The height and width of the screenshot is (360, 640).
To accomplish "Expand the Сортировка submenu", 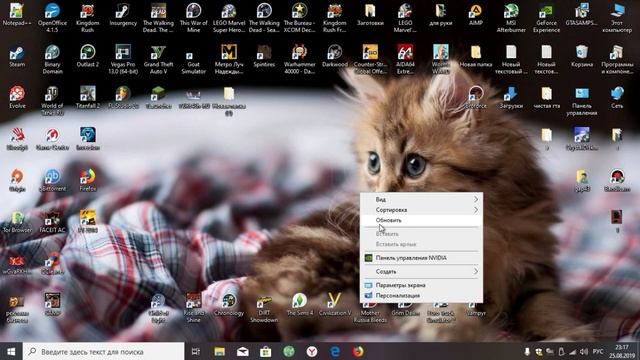I will 421,210.
